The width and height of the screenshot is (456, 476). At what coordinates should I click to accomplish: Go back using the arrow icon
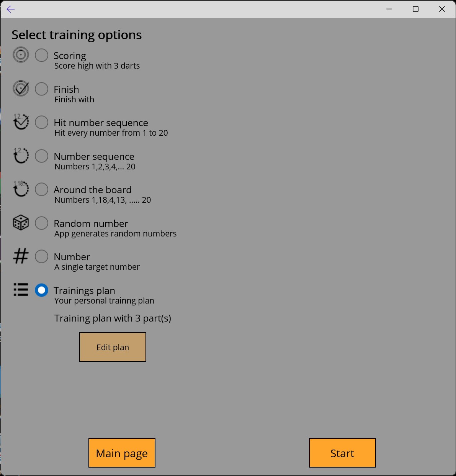click(11, 9)
